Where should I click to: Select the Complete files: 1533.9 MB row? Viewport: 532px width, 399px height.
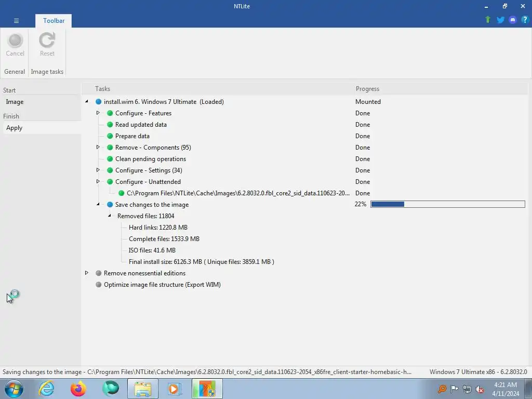point(164,239)
